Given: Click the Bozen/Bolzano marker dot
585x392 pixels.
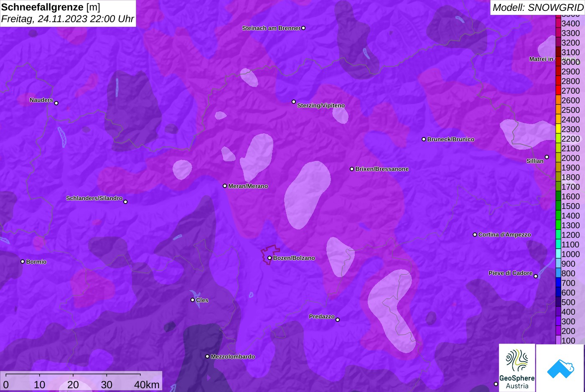Looking at the screenshot, I should pos(270,258).
